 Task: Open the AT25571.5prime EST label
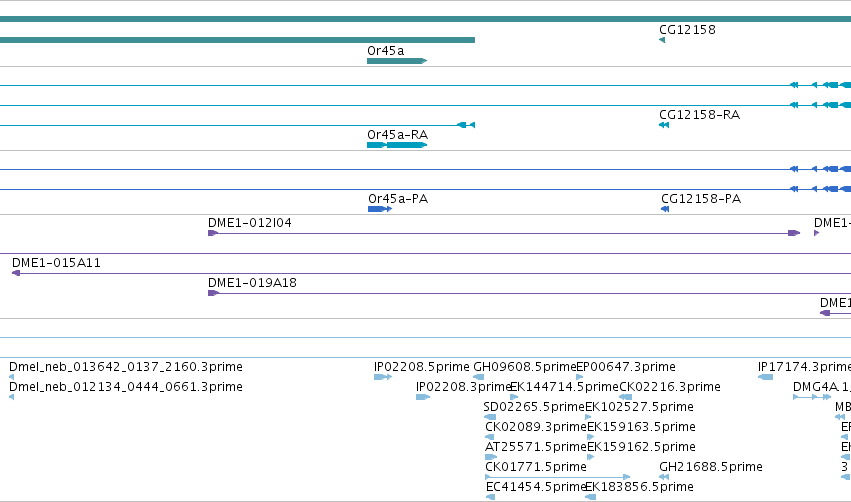tap(536, 447)
